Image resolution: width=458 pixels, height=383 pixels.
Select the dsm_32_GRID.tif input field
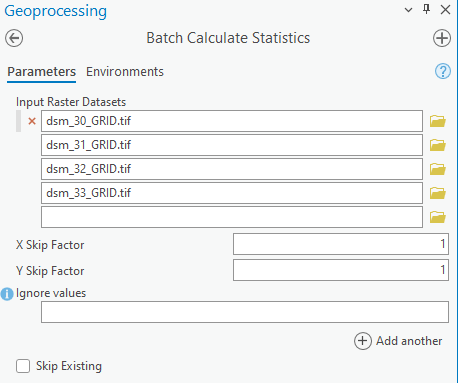coord(232,169)
